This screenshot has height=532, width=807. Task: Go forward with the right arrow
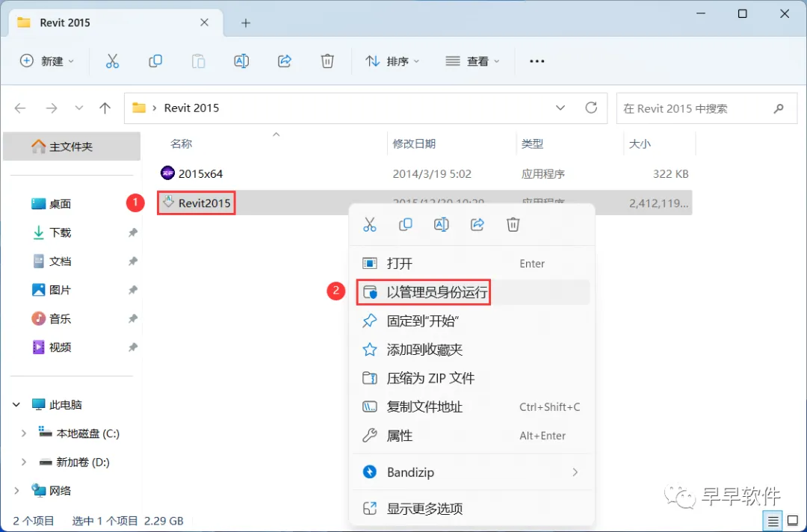pyautogui.click(x=52, y=108)
